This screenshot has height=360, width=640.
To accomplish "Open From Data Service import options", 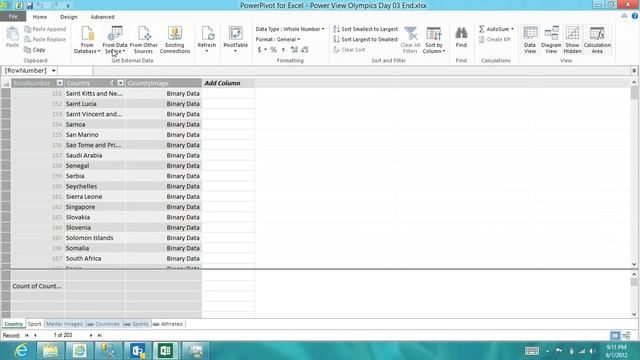I will coord(115,40).
